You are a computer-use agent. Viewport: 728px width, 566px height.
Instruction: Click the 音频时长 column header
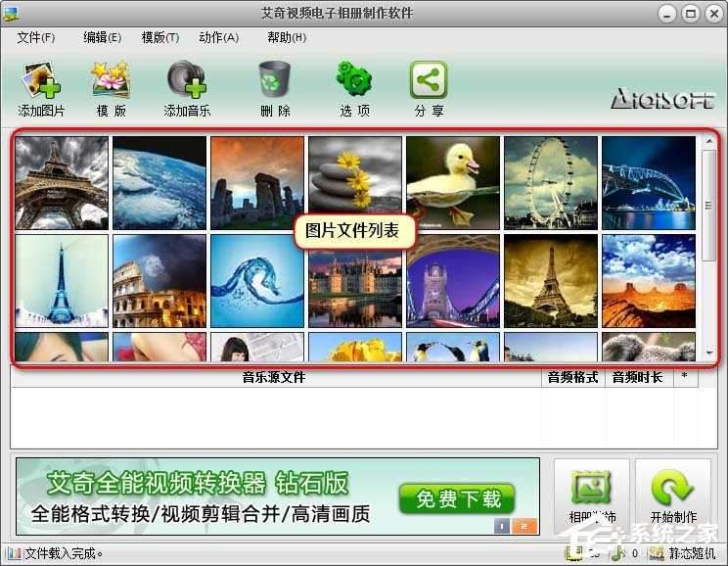637,378
